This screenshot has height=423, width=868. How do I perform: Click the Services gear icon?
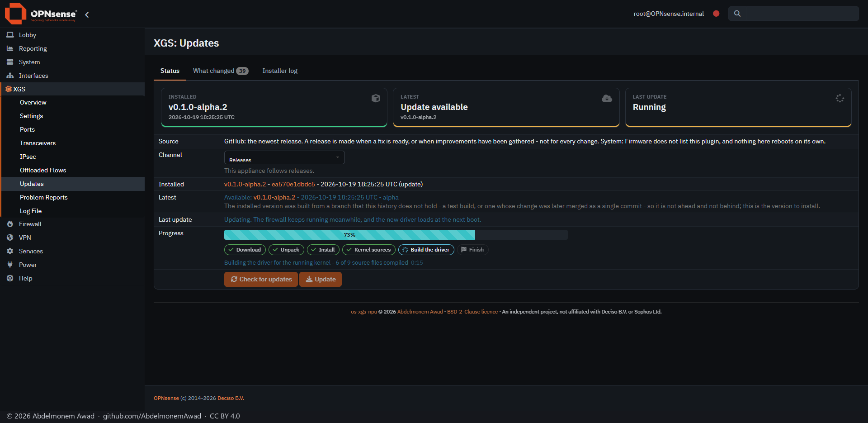tap(10, 251)
